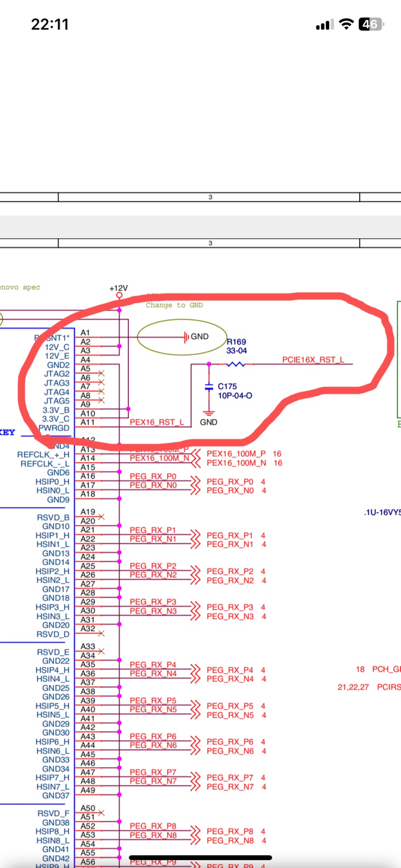Select pin number "A53"

(x=88, y=835)
